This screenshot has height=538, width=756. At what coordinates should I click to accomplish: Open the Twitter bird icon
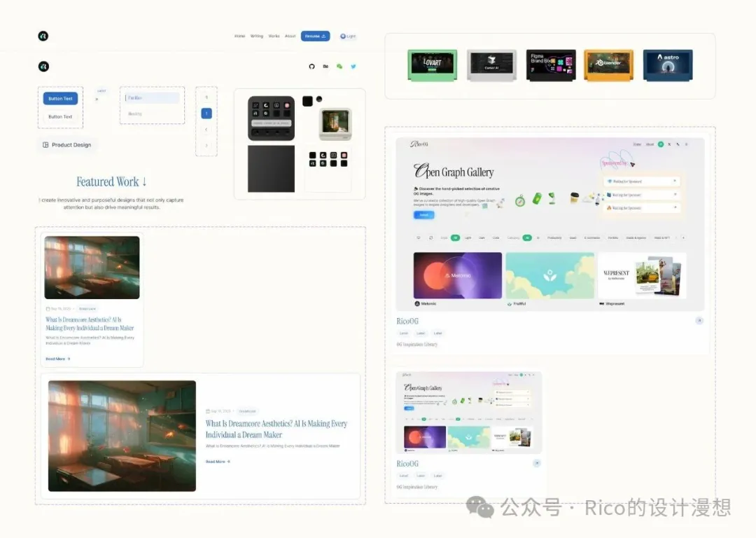(353, 67)
